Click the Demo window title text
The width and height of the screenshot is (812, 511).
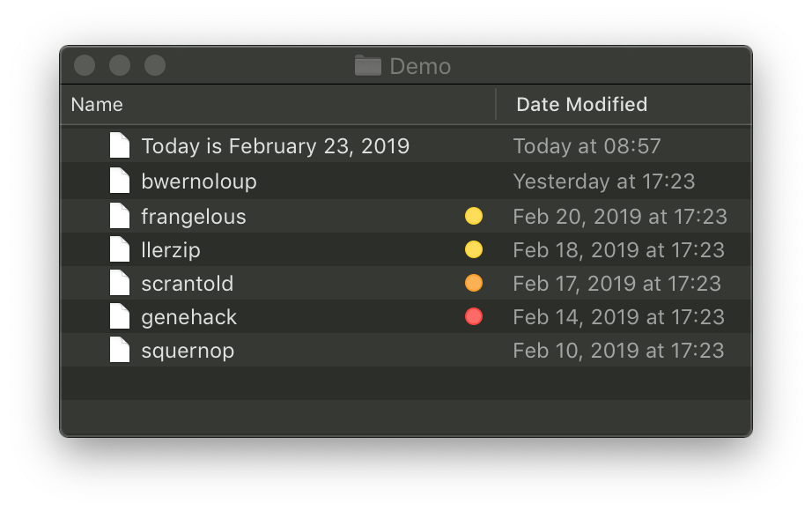point(420,66)
